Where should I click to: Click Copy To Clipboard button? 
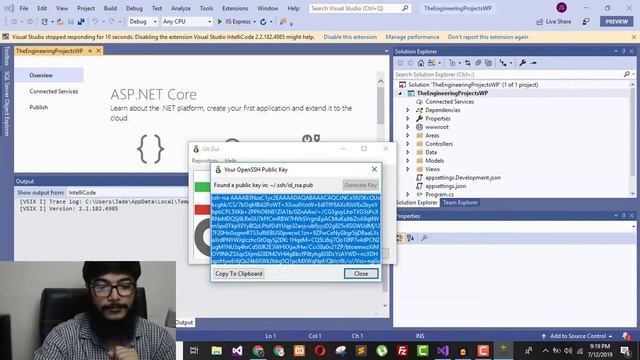pyautogui.click(x=239, y=273)
